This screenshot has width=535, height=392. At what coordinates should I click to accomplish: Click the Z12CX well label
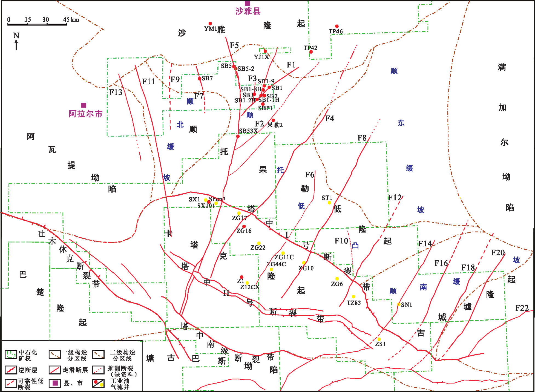tap(250, 287)
